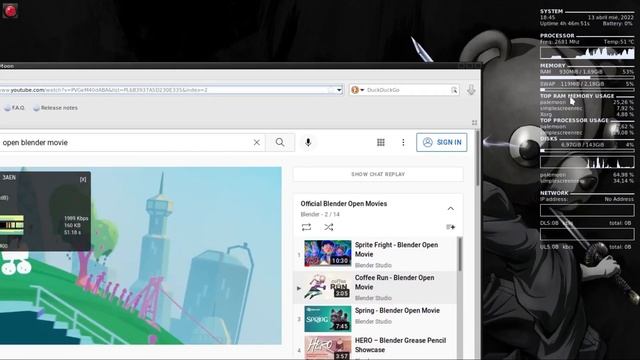Image resolution: width=640 pixels, height=360 pixels.
Task: Click the YouTube search magnifier button
Action: 280,142
